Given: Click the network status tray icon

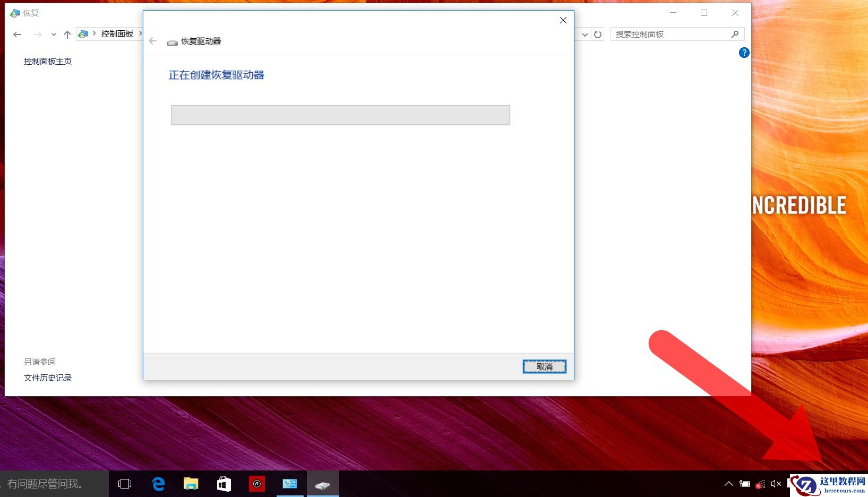Looking at the screenshot, I should (x=759, y=484).
